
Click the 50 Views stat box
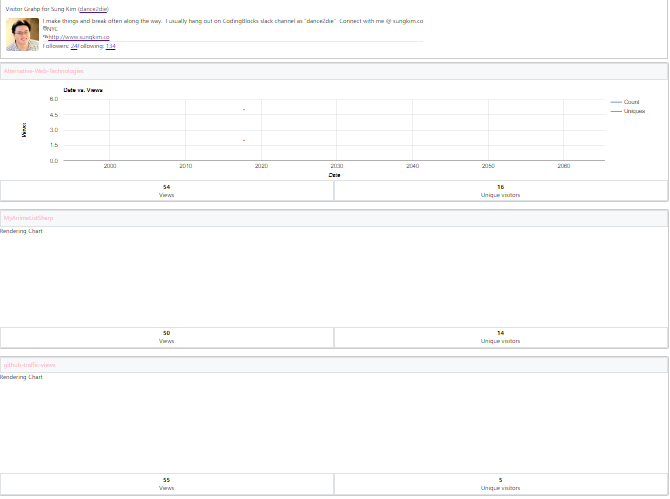167,336
